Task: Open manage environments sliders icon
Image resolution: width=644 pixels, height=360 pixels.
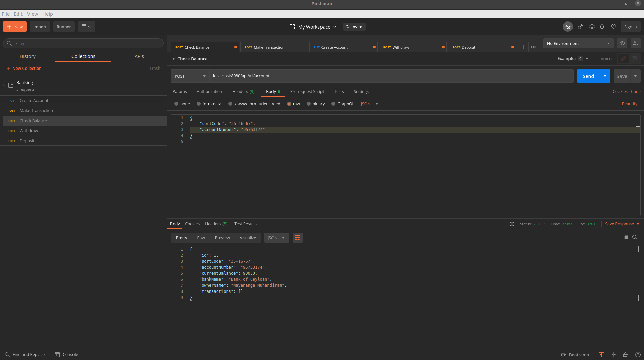Action: 636,43
